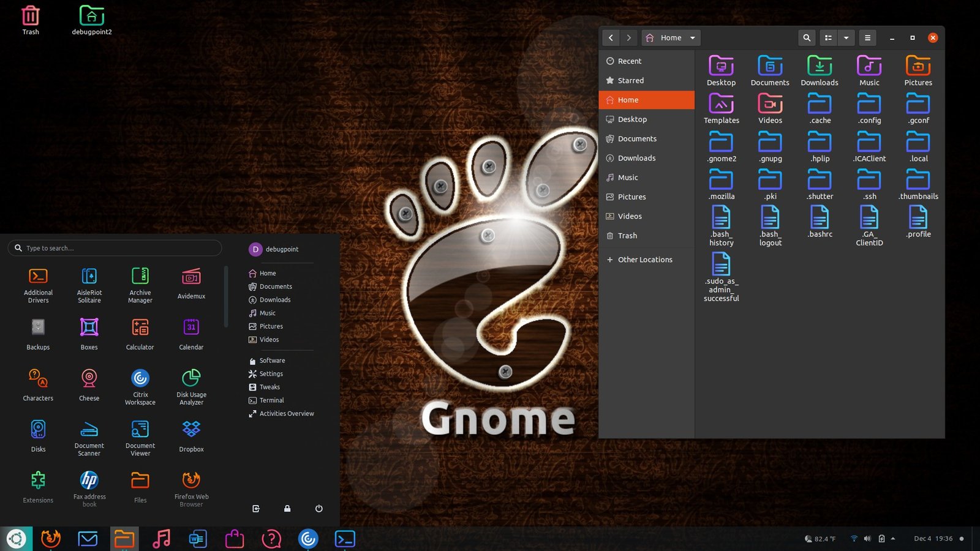
Task: Launch the Firefox icon from the taskbar
Action: tap(51, 539)
